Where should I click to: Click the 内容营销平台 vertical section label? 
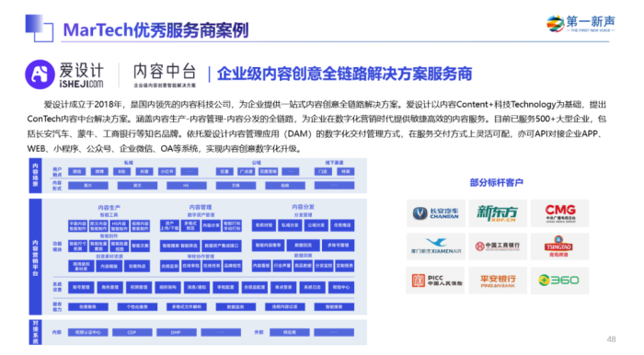[35, 257]
